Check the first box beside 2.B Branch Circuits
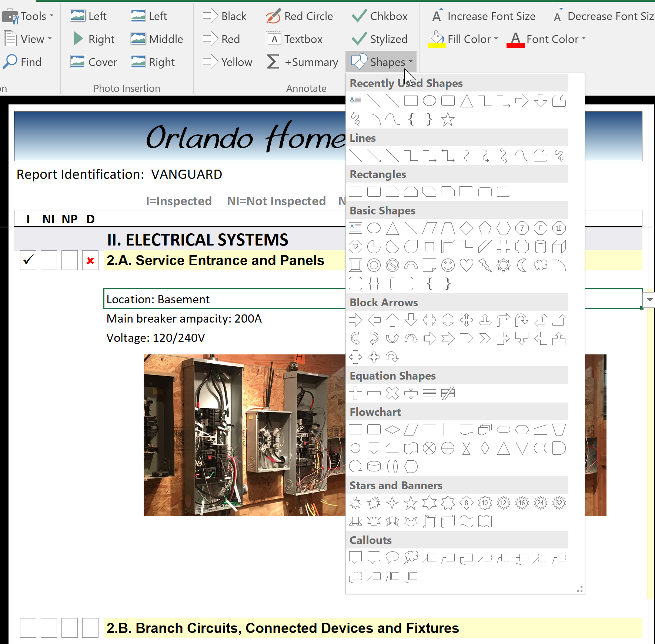This screenshot has height=644, width=655. [28, 628]
